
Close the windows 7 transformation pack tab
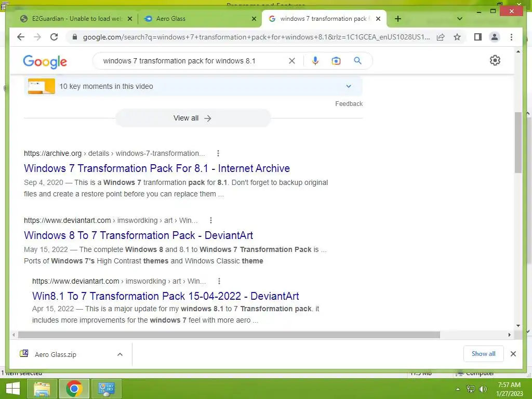378,19
